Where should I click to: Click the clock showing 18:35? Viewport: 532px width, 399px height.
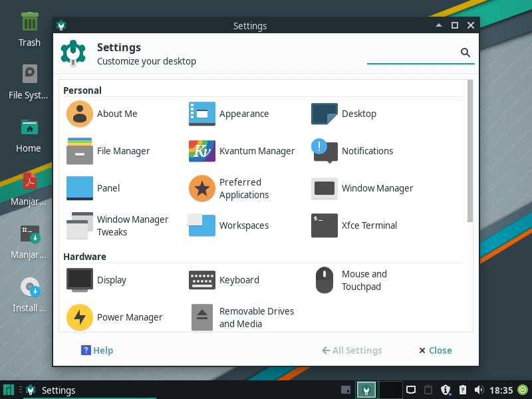click(x=501, y=390)
